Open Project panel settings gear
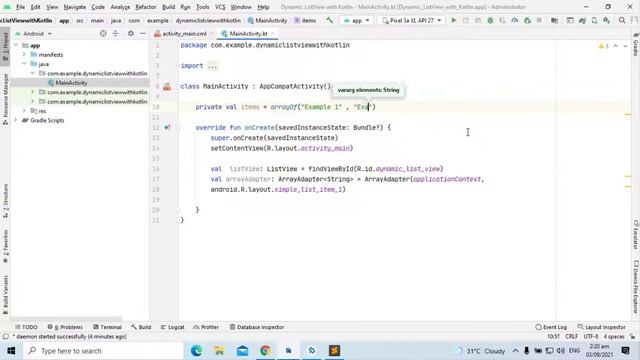 131,33
